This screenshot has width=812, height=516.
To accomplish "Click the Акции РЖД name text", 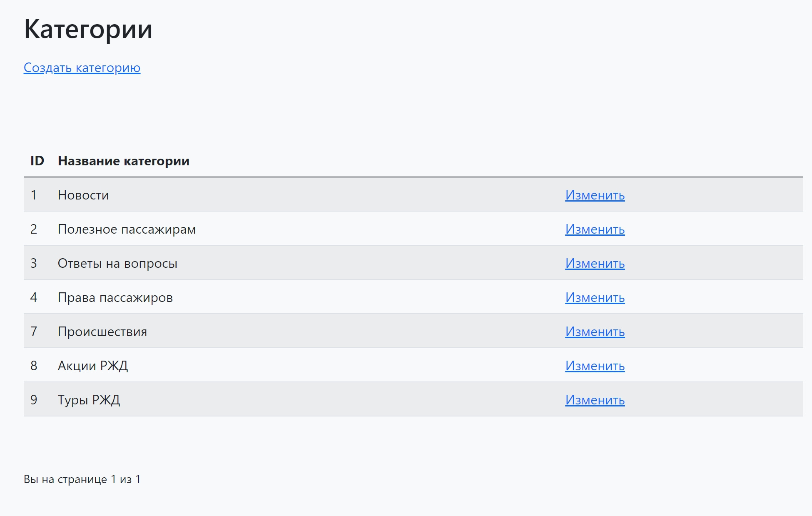I will (93, 366).
